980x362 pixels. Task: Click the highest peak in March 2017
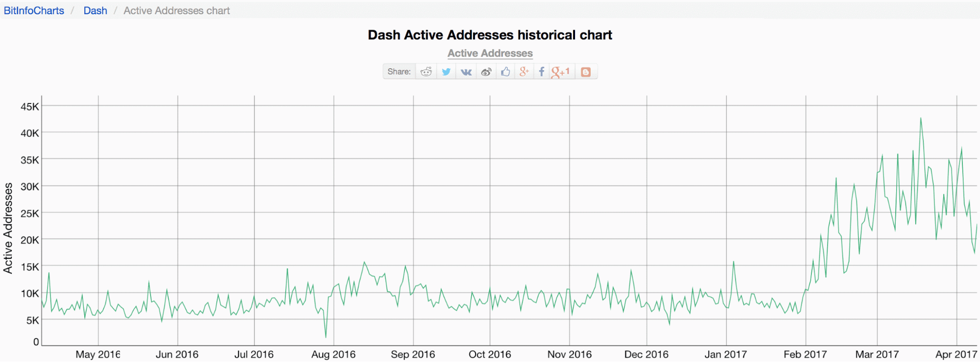[x=921, y=118]
